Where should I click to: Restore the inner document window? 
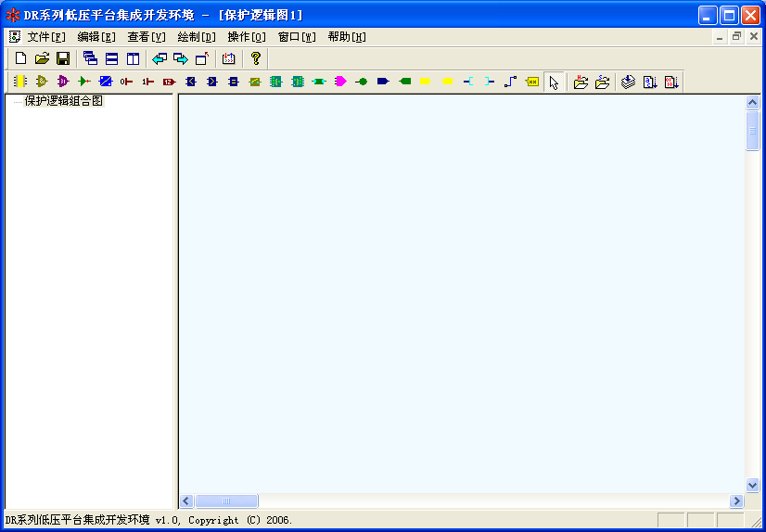pos(737,37)
